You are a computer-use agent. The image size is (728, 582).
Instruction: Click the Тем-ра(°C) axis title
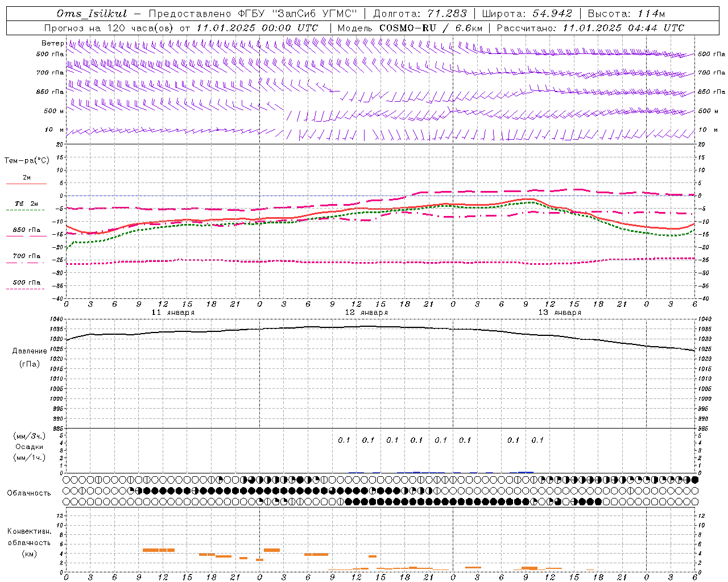[27, 161]
